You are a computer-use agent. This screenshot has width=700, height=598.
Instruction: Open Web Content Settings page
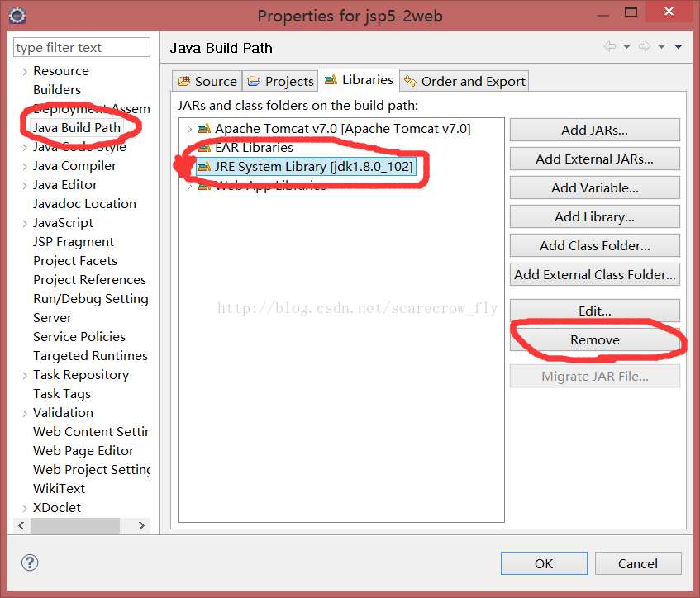(92, 431)
